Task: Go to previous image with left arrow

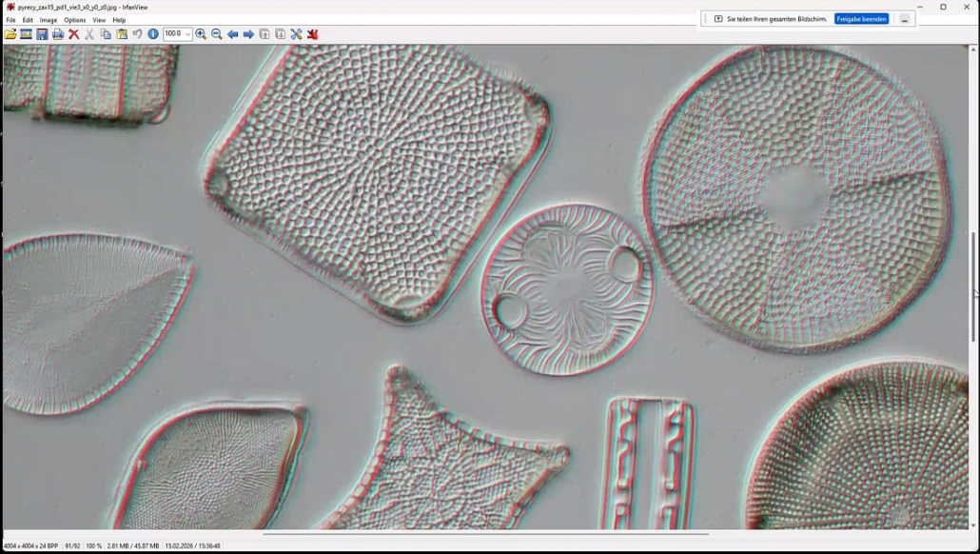Action: [233, 34]
